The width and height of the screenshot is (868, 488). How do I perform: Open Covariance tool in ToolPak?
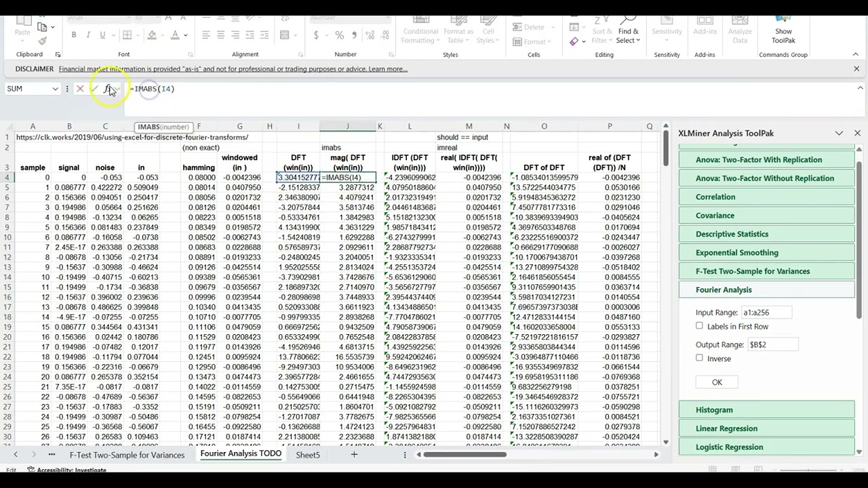coord(766,215)
